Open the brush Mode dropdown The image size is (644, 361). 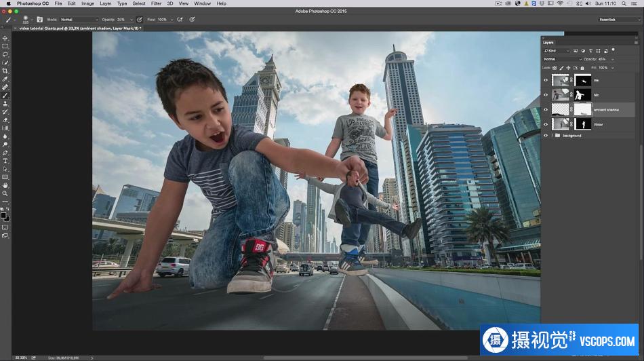click(79, 20)
